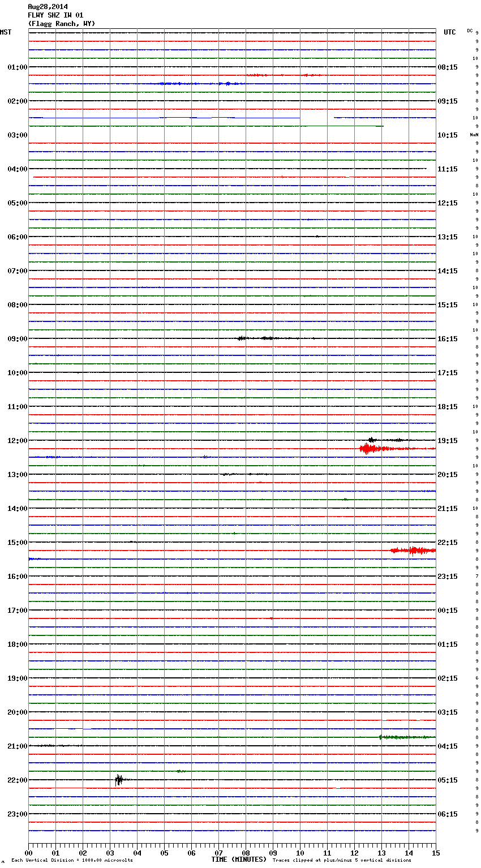Click the 10:15 UTC time label

(x=448, y=135)
